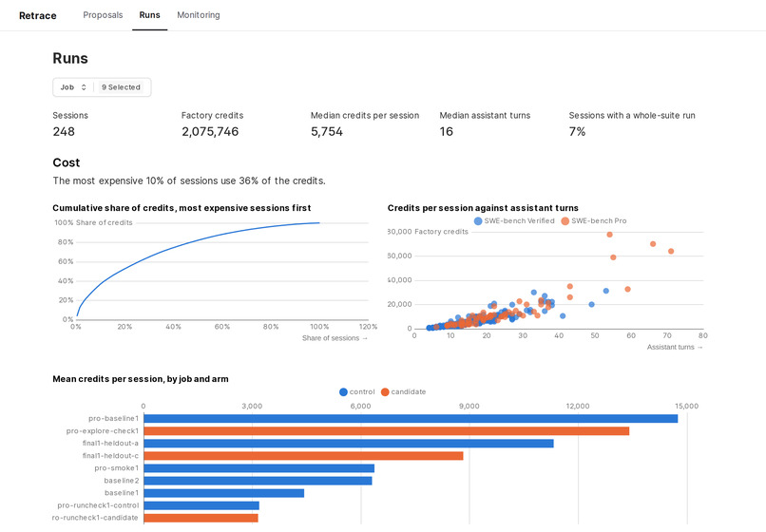Click the pro-runcheck1-candidate bar
Screen dimensions: 766x532
(201, 518)
